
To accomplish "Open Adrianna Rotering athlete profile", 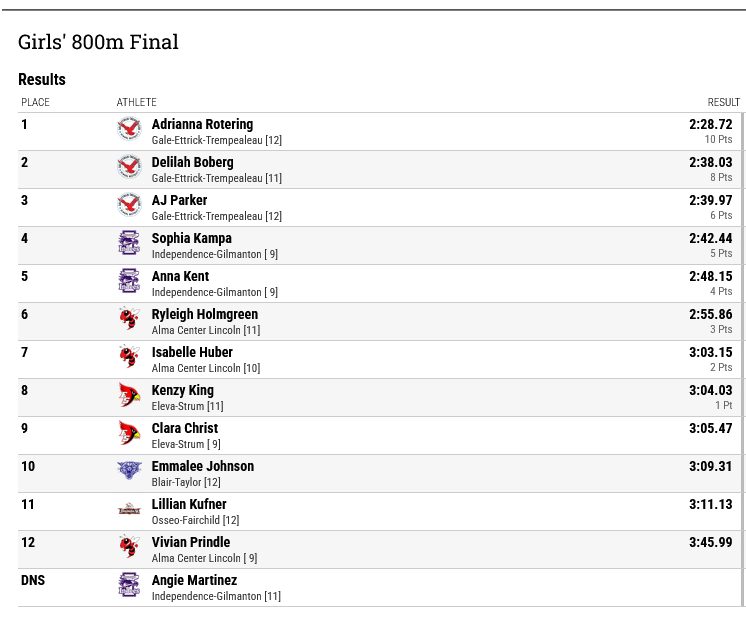I will (202, 124).
